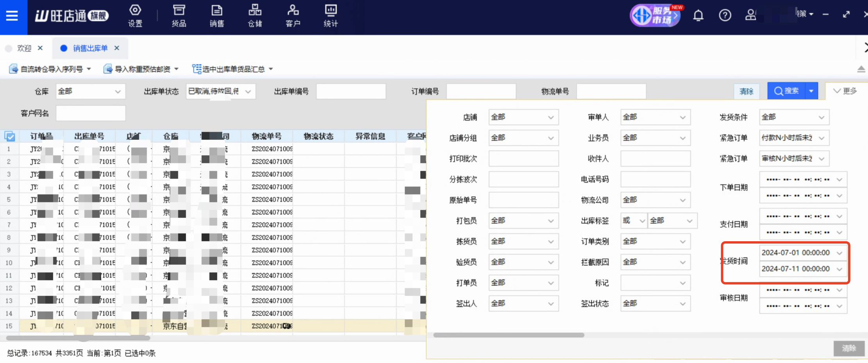Open the 设置 settings icon
Viewport: 868px width, 363px height.
click(x=135, y=16)
